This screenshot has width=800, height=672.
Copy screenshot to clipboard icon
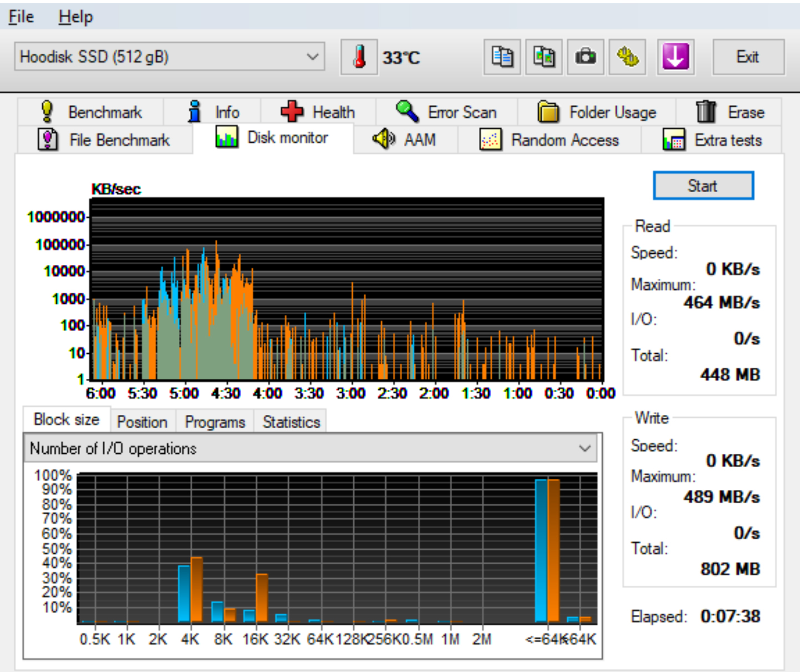point(544,57)
